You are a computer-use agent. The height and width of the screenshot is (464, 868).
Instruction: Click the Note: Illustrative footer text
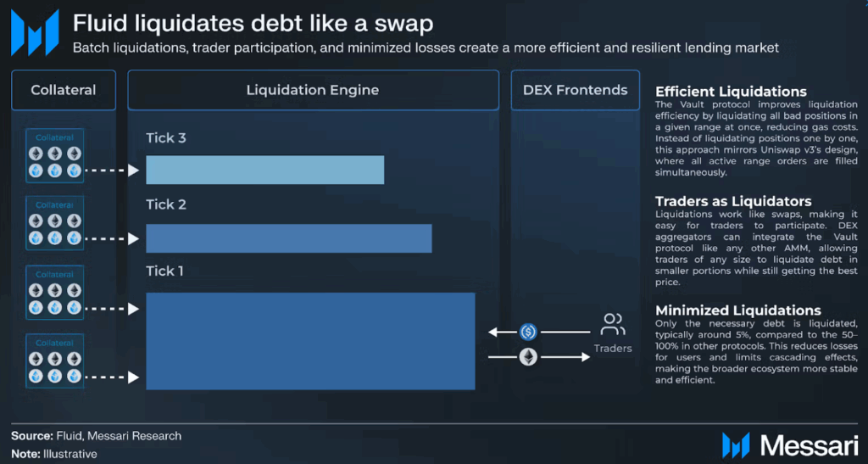tap(54, 454)
